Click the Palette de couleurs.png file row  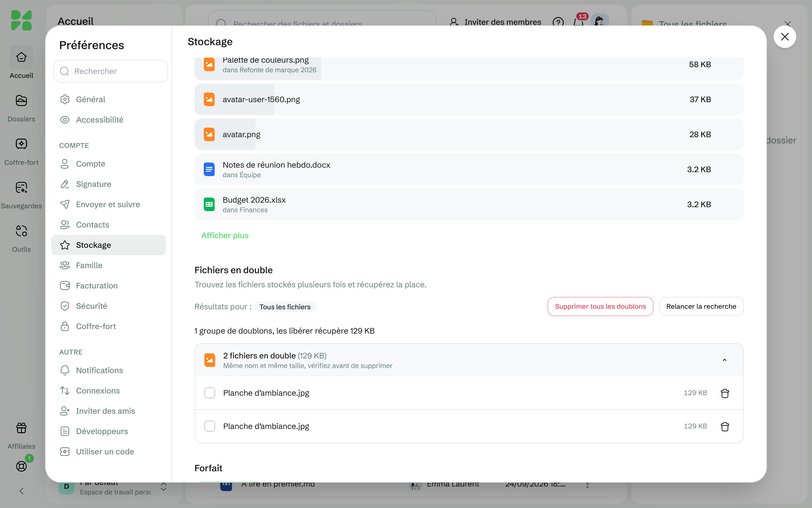tap(469, 68)
